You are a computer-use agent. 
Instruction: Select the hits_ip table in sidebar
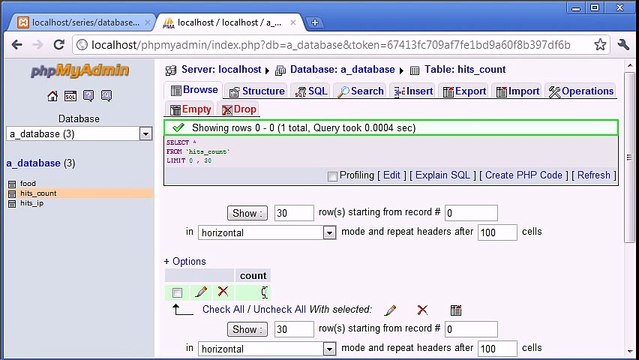click(32, 203)
